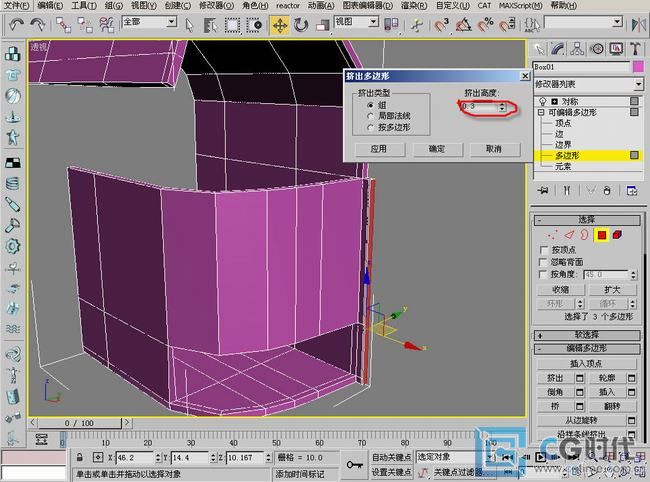Expand the 软选择 rollout
Screen dimensions: 650x482
pyautogui.click(x=587, y=334)
